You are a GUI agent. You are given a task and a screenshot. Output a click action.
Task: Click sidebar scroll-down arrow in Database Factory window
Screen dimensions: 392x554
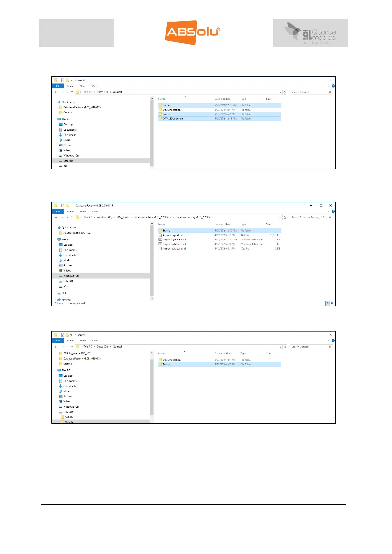[152, 299]
